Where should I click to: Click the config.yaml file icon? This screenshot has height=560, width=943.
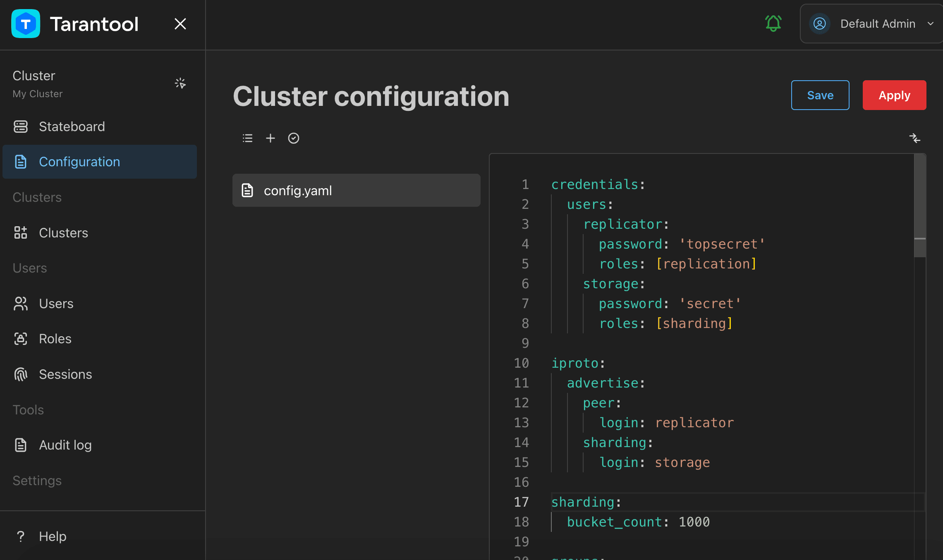(x=247, y=190)
